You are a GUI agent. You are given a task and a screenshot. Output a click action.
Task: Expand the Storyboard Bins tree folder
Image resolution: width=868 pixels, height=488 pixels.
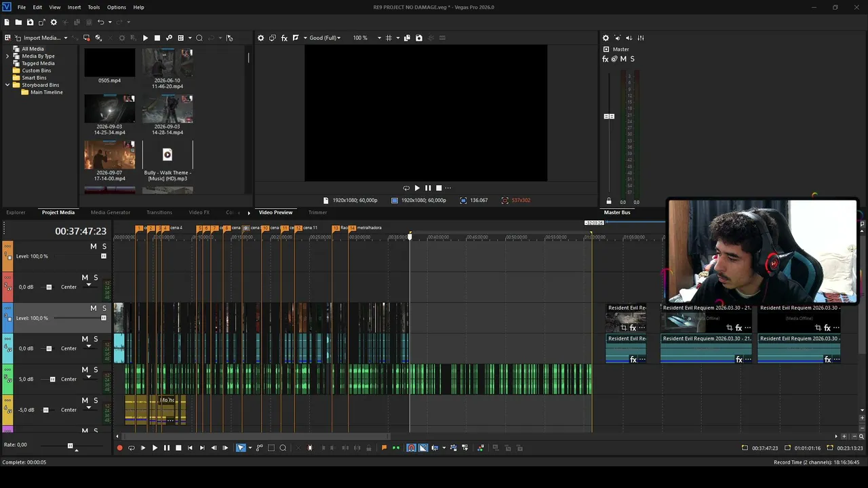(7, 85)
